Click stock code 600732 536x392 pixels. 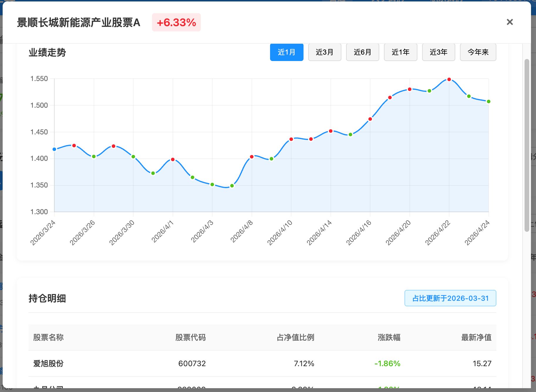[192, 364]
